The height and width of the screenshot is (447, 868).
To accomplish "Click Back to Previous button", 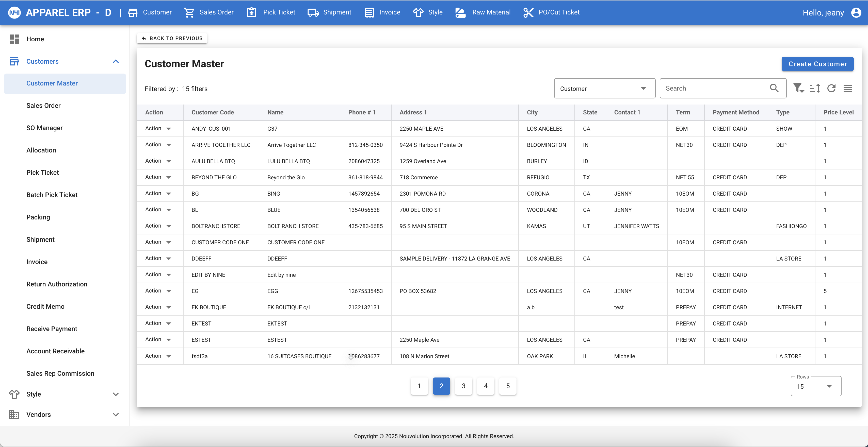I will pos(172,38).
